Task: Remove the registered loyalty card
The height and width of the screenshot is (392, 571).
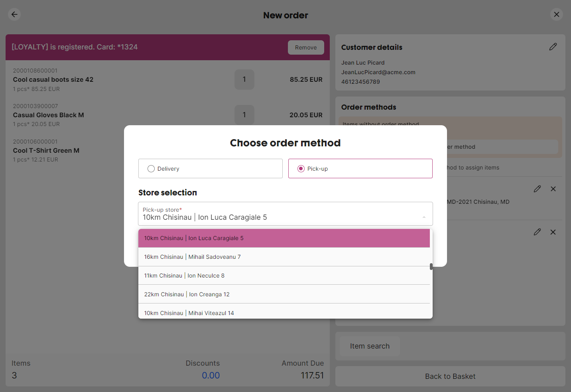Action: [x=306, y=47]
